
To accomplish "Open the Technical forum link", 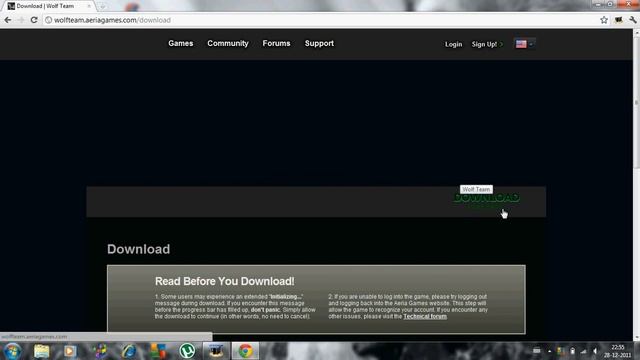I will point(425,316).
